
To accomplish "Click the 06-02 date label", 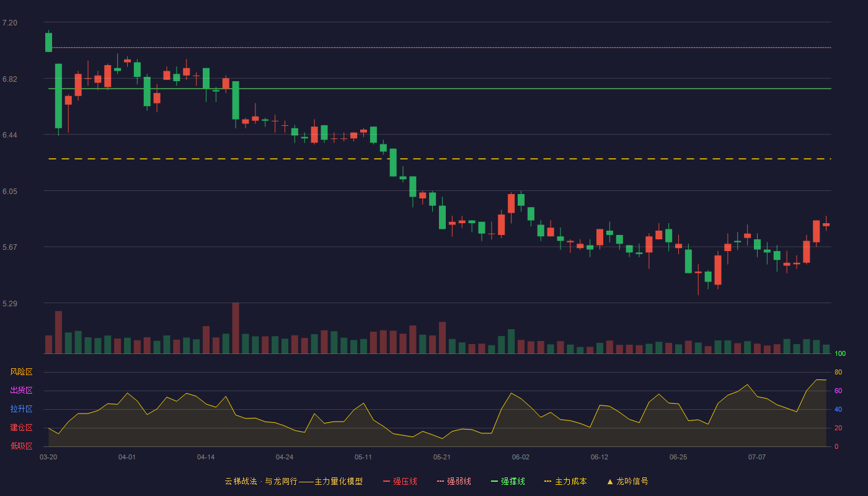I will point(521,457).
